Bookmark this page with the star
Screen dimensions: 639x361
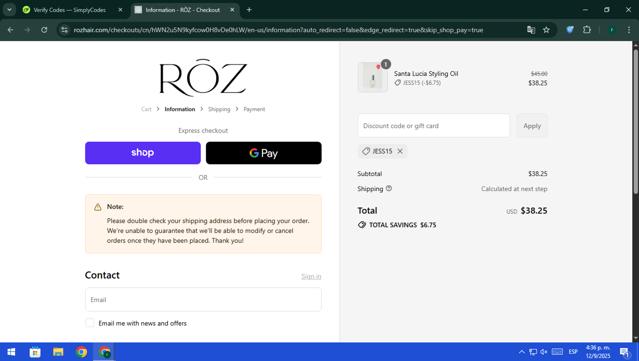coord(546,30)
